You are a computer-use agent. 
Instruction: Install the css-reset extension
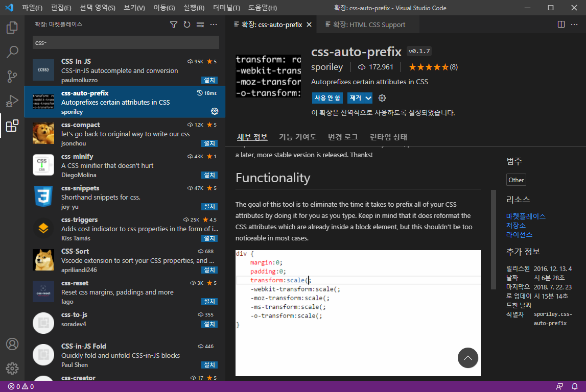pos(209,302)
